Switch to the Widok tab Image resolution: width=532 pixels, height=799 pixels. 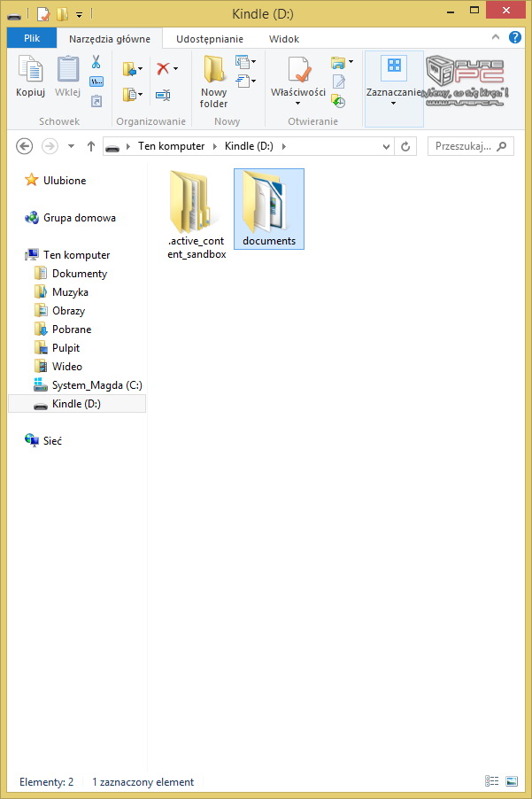click(x=284, y=39)
